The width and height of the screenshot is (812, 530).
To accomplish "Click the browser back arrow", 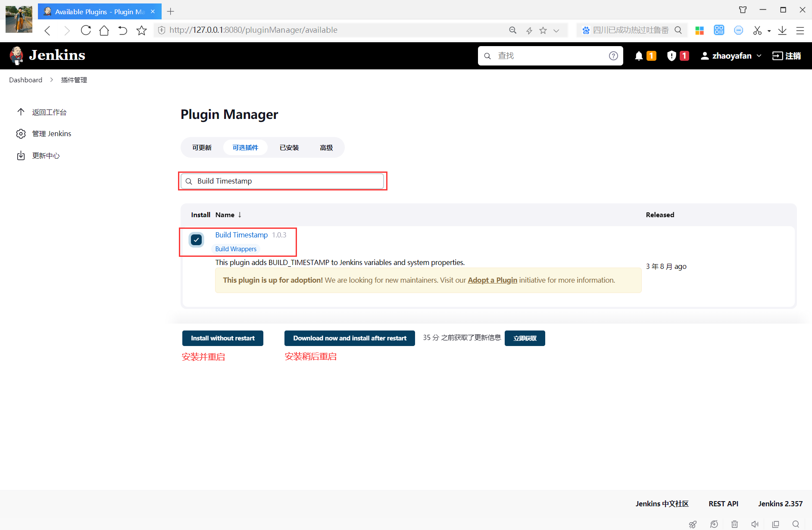I will tap(48, 30).
